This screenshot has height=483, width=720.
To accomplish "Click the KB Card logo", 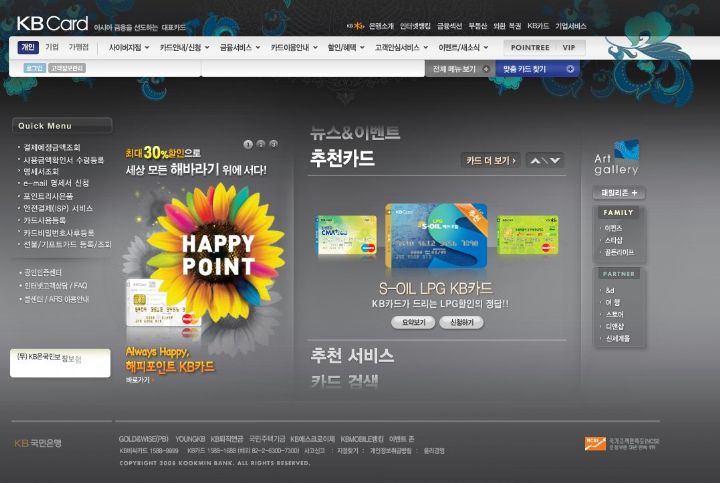I will [x=52, y=22].
